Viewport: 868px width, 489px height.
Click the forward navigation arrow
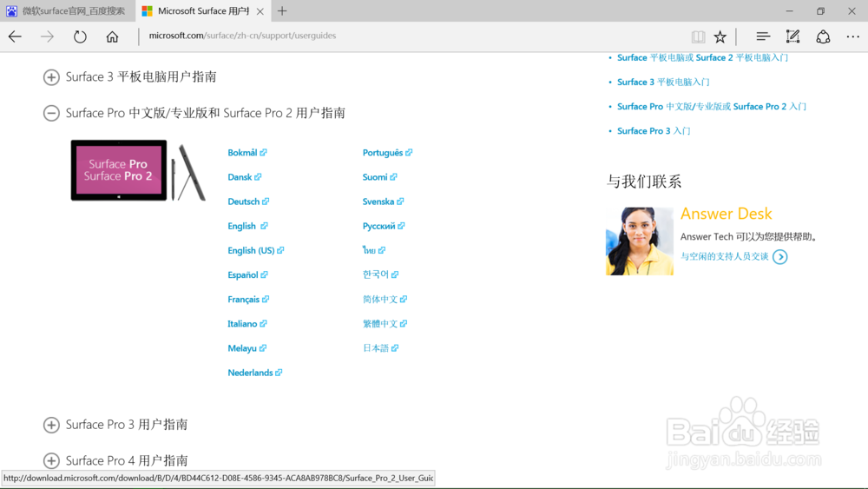click(48, 36)
